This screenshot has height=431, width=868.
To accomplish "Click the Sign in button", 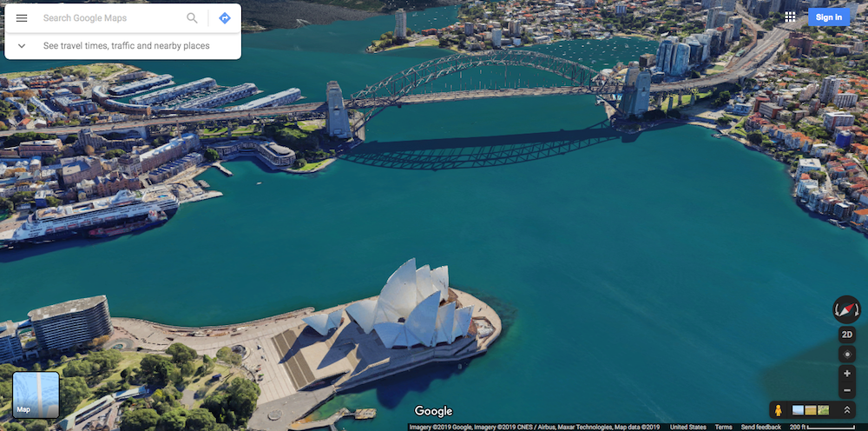I will tap(828, 17).
